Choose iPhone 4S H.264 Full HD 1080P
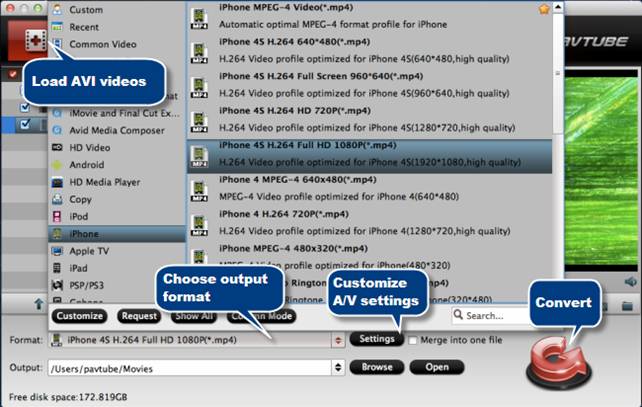 click(369, 156)
